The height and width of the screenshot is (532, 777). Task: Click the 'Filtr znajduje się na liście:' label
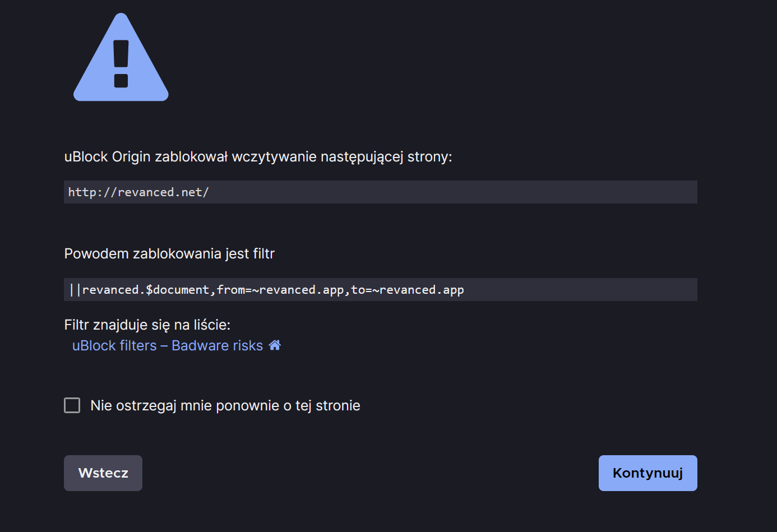tap(147, 325)
